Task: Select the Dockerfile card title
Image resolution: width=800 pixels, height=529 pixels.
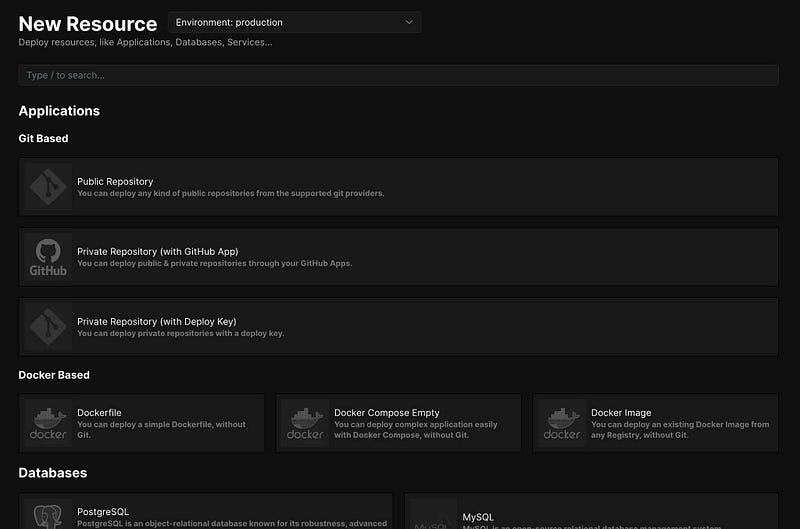Action: pos(99,413)
